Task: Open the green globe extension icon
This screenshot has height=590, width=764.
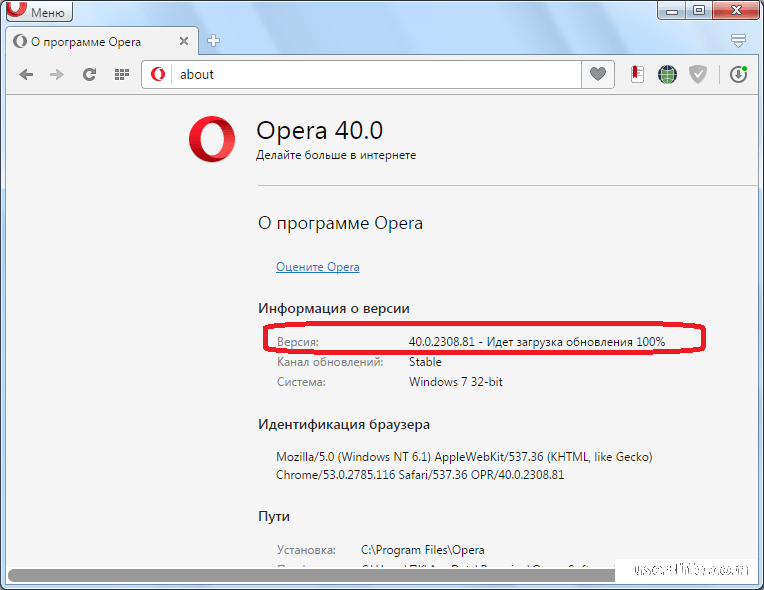Action: coord(667,75)
